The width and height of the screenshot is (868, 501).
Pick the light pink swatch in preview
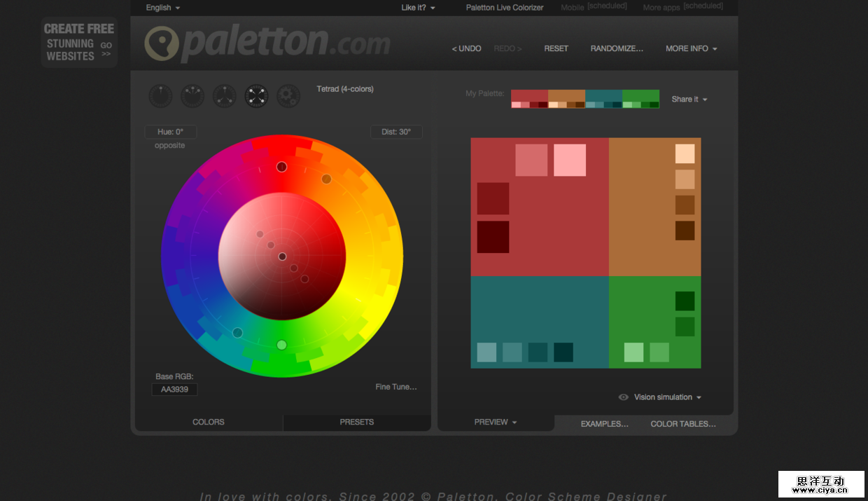[569, 160]
